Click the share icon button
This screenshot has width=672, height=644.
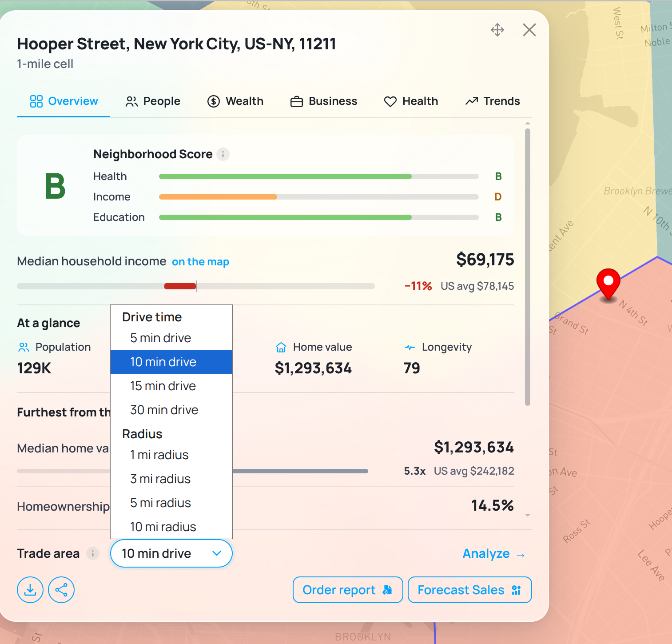61,590
